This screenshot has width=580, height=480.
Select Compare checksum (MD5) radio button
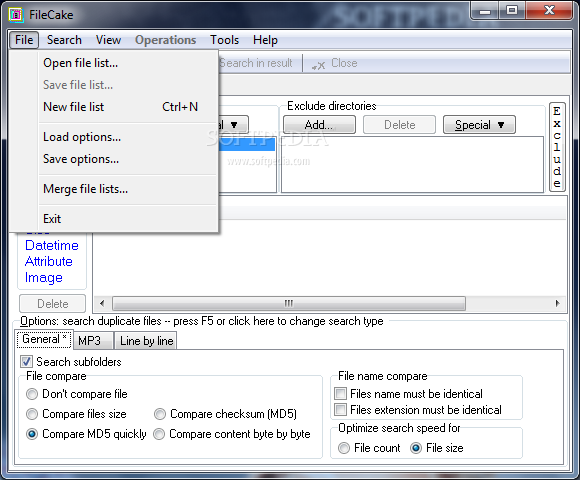(160, 414)
